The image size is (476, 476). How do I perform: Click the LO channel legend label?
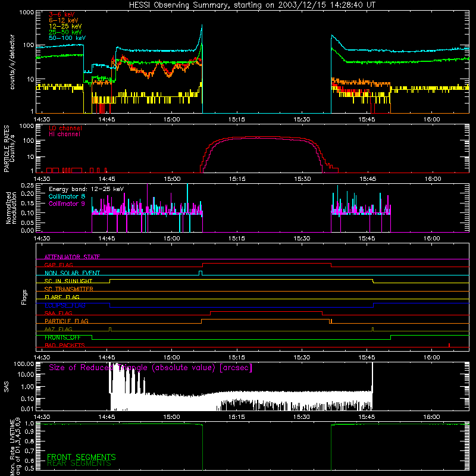pyautogui.click(x=65, y=128)
